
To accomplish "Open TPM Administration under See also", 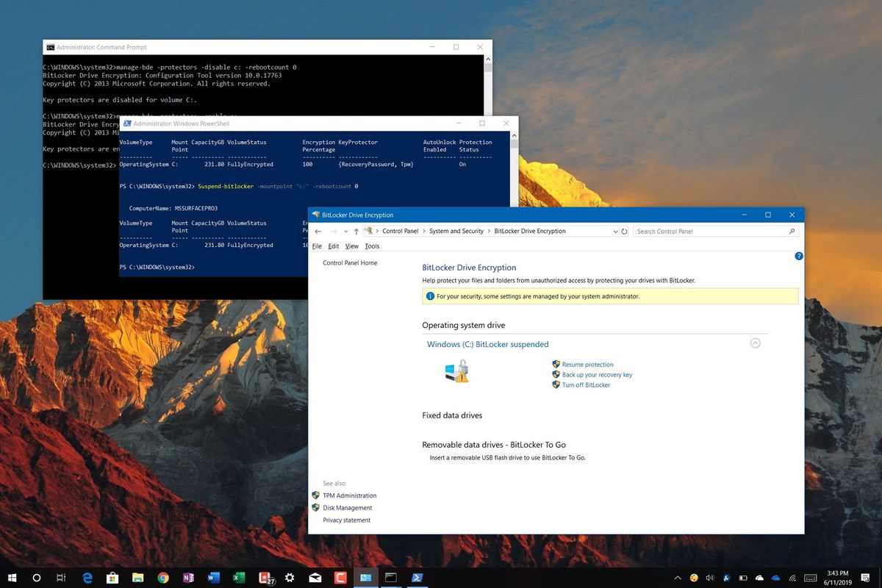I will [349, 495].
